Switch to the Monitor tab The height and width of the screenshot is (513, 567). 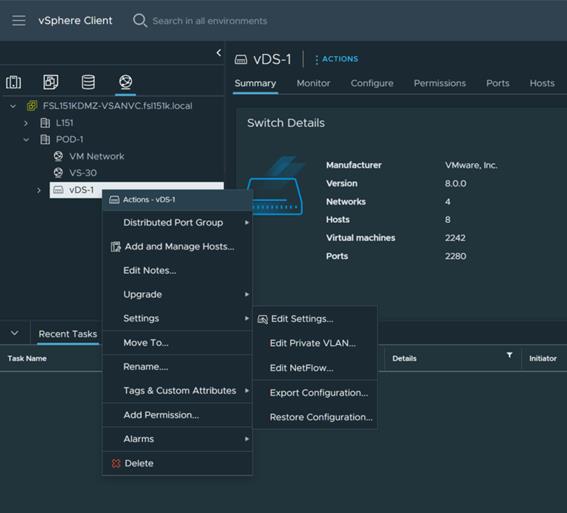point(313,83)
